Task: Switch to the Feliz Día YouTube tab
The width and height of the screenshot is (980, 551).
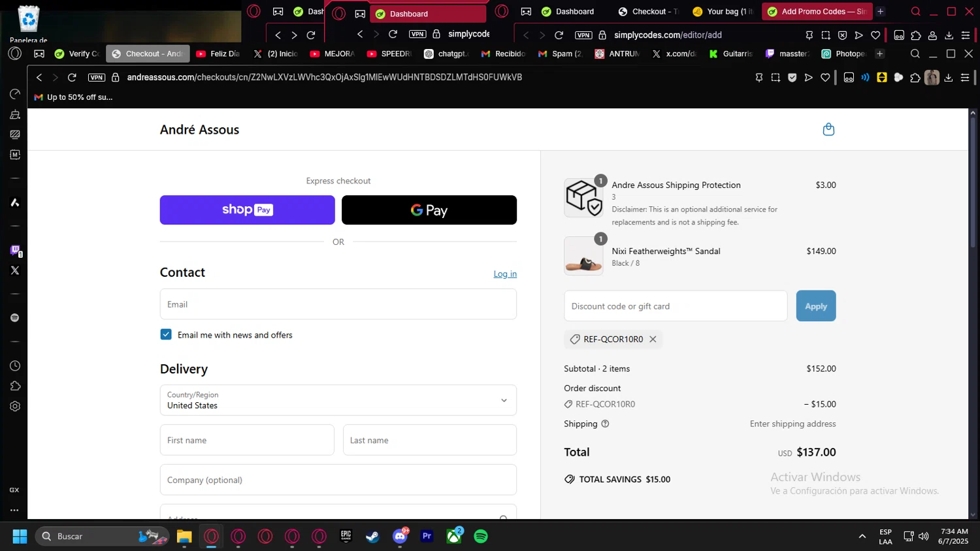Action: pos(218,54)
